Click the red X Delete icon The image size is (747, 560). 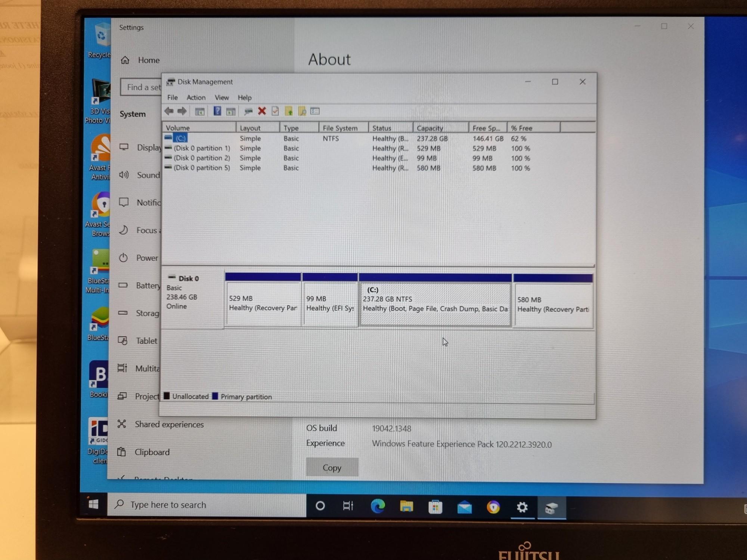click(x=262, y=111)
